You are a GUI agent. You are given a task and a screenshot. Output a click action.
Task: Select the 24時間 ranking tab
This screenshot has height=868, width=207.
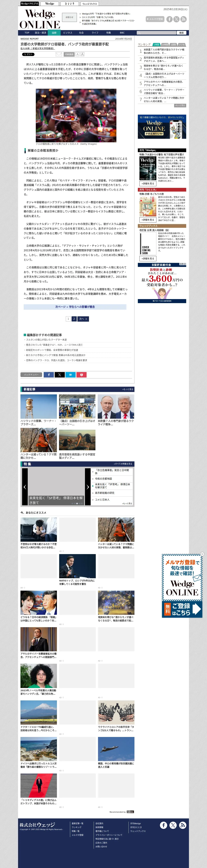165,44
